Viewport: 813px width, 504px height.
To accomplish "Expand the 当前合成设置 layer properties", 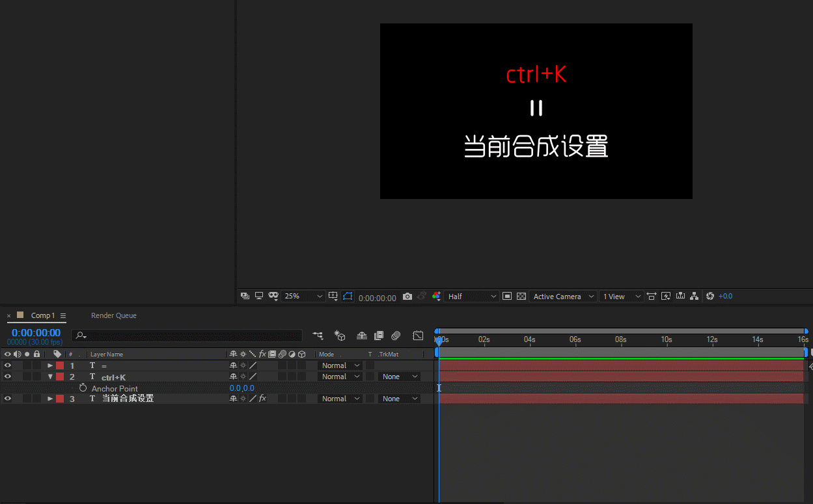I will click(50, 399).
